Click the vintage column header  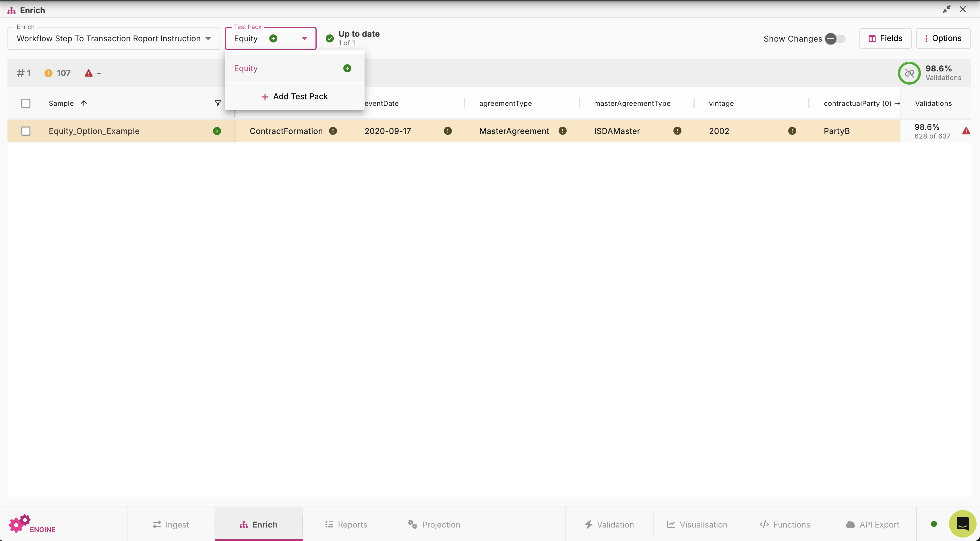coord(721,104)
